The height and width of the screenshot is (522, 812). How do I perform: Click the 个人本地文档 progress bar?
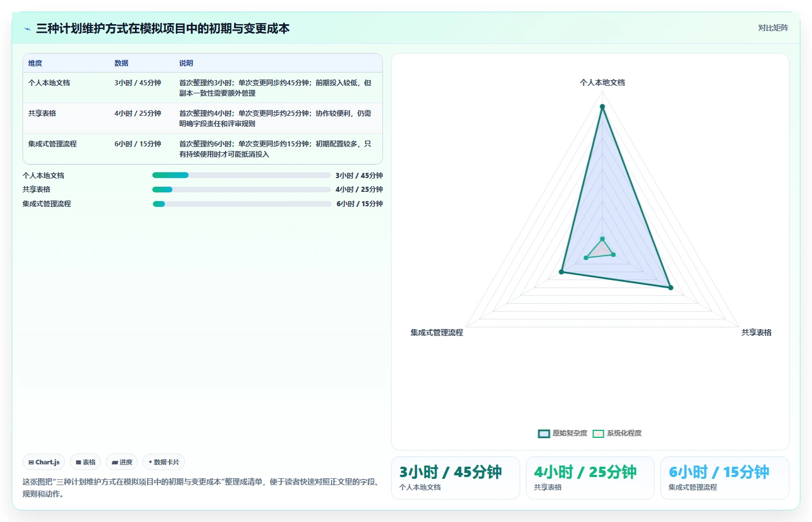(242, 175)
